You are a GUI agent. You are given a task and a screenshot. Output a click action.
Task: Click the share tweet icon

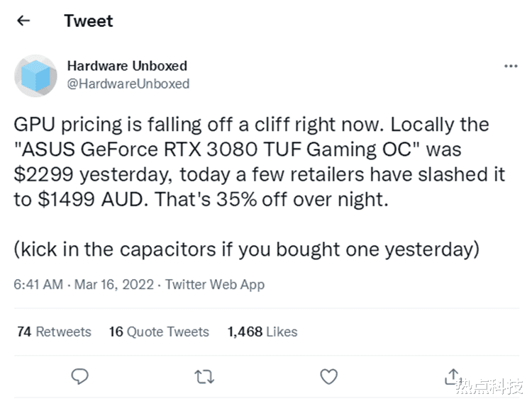[x=452, y=375]
